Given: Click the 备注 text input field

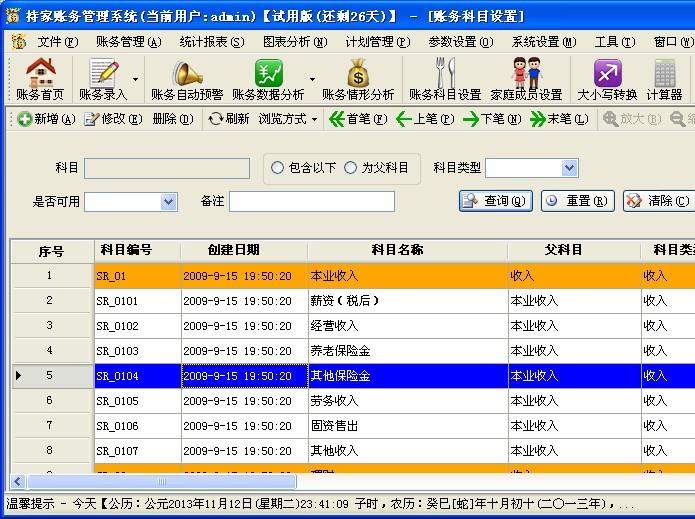Looking at the screenshot, I should 311,202.
